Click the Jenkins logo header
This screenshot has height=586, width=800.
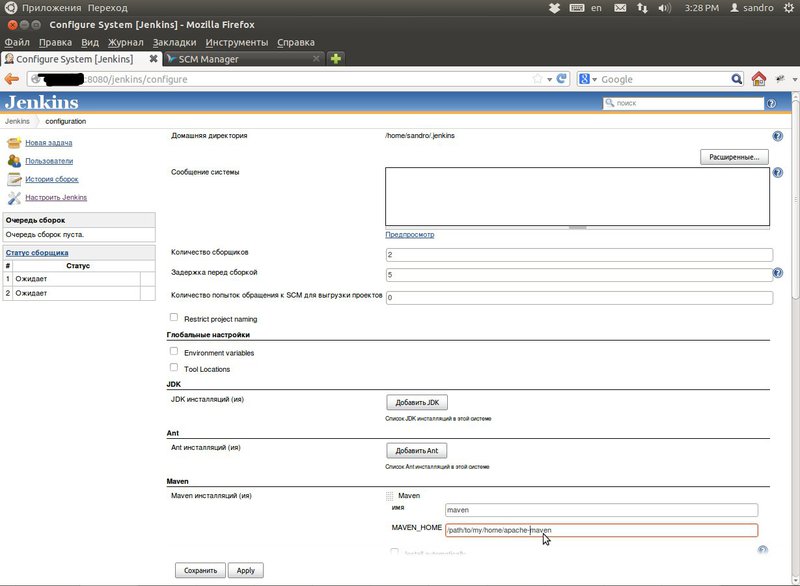42,103
